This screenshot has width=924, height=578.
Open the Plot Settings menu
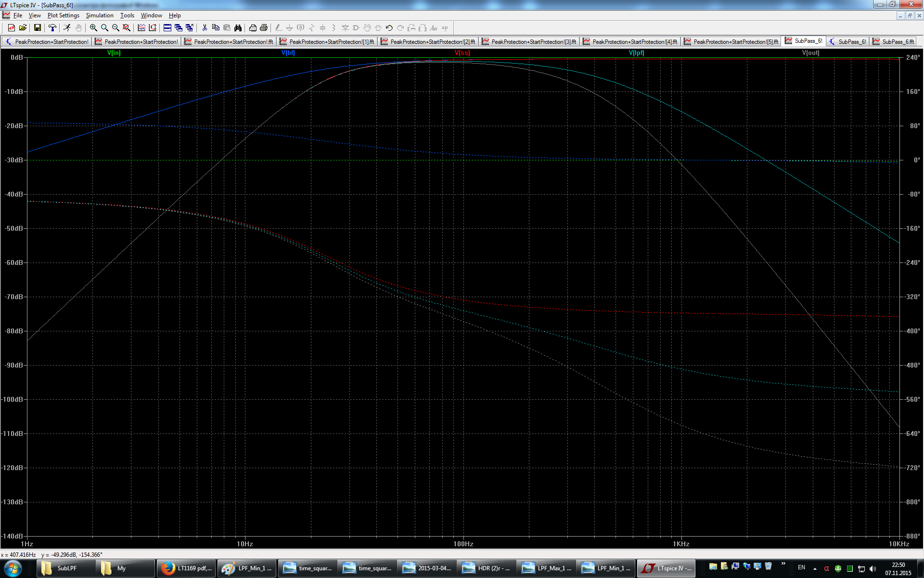click(x=63, y=15)
